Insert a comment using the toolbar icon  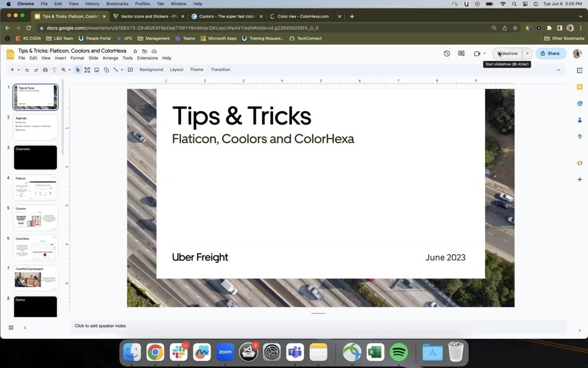(x=130, y=70)
